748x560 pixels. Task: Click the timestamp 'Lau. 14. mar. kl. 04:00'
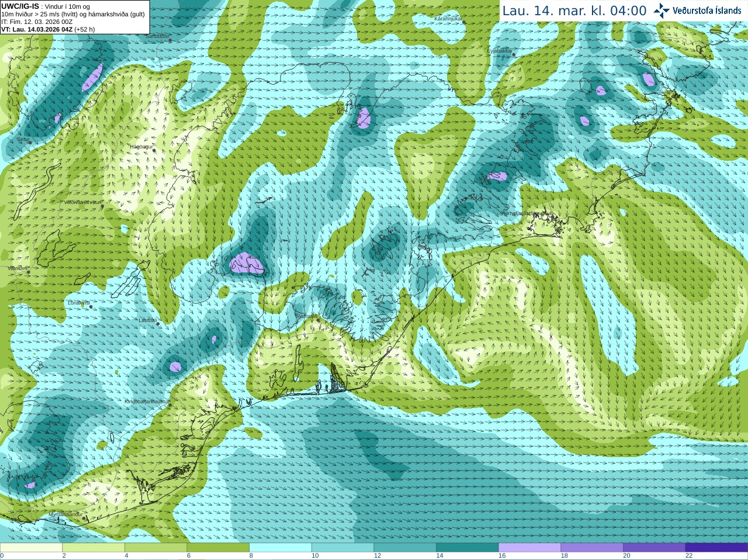coord(574,11)
